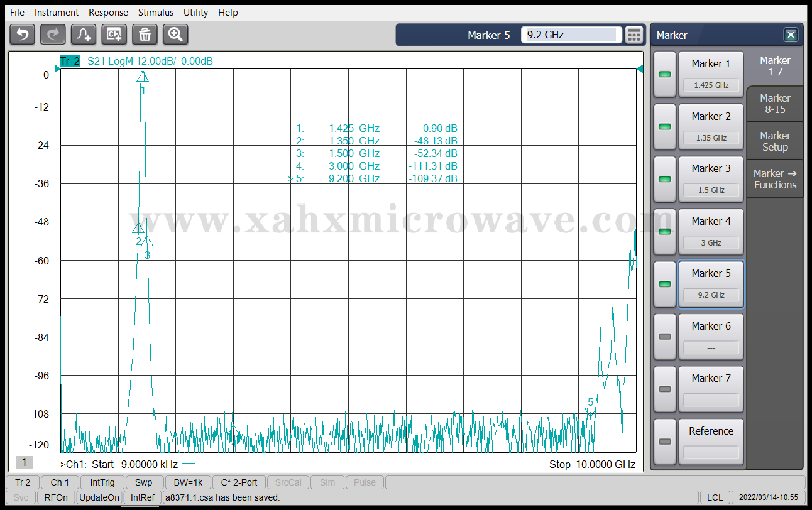This screenshot has width=812, height=510.
Task: Select the Reference marker button
Action: 711,442
